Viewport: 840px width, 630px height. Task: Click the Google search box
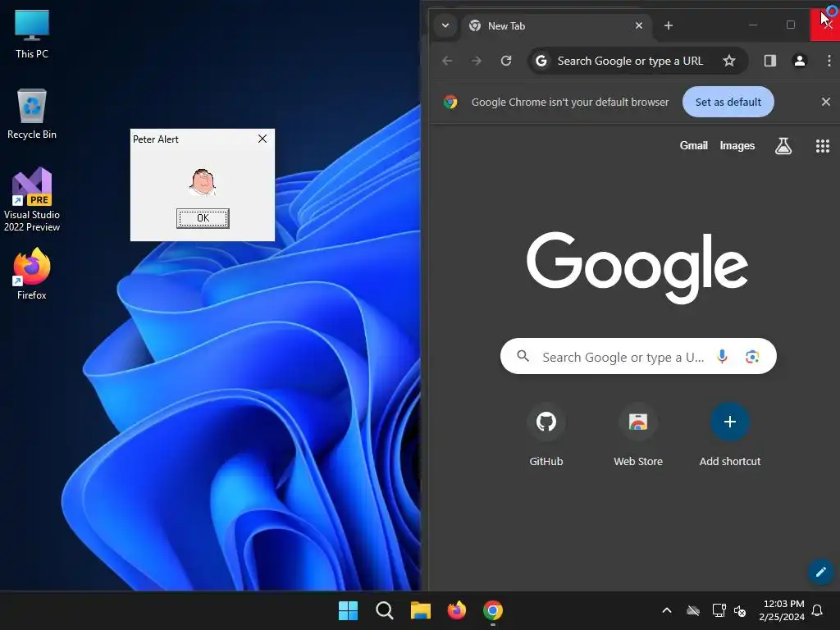[638, 356]
